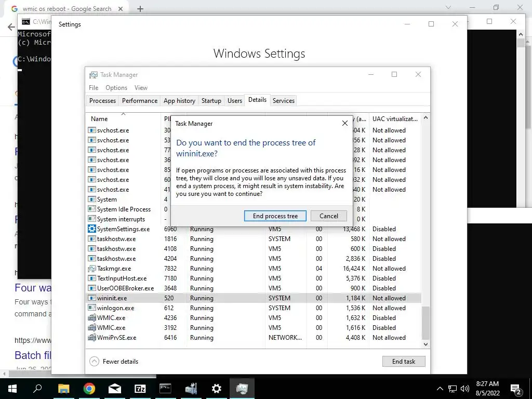
Task: Open the File menu in Task Manager
Action: tap(94, 87)
